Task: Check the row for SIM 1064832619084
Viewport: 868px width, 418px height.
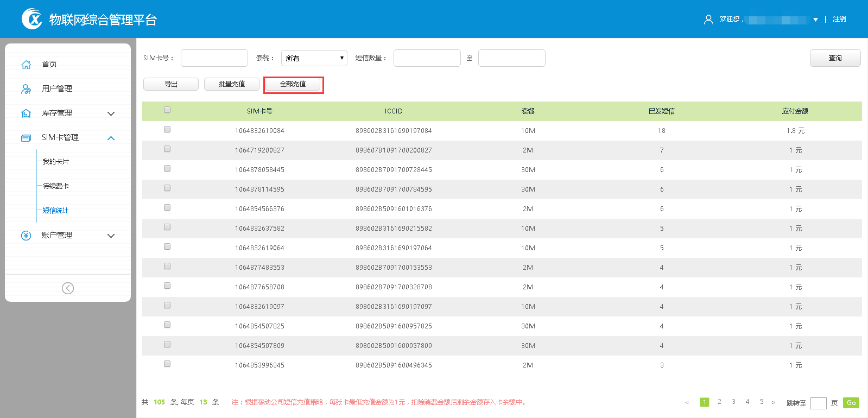Action: (167, 129)
